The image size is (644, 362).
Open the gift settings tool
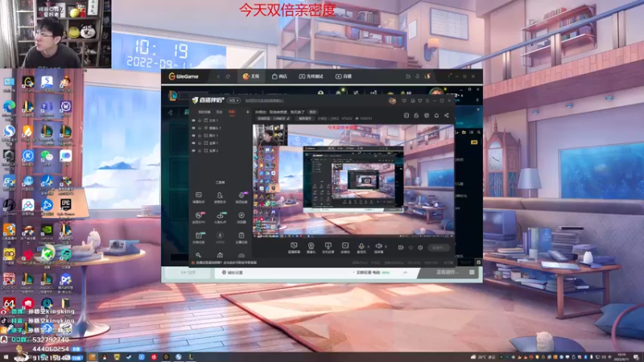tap(198, 237)
